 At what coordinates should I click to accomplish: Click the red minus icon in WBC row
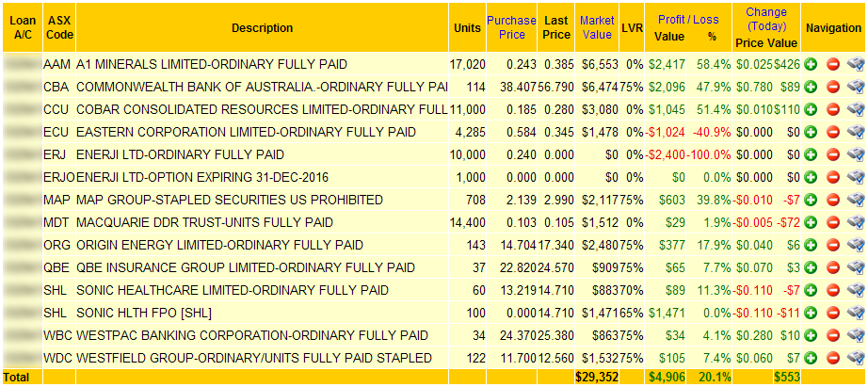(833, 335)
